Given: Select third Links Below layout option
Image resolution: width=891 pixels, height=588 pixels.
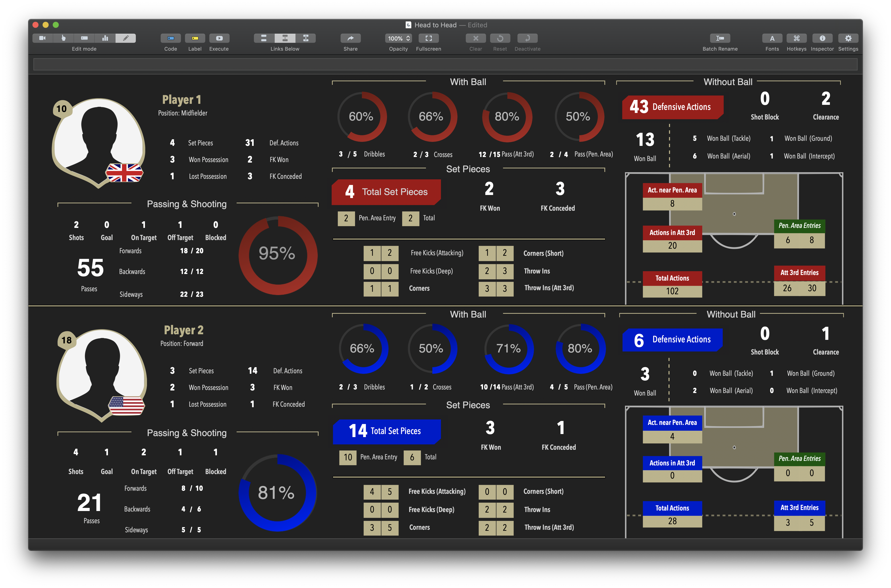Looking at the screenshot, I should (306, 38).
